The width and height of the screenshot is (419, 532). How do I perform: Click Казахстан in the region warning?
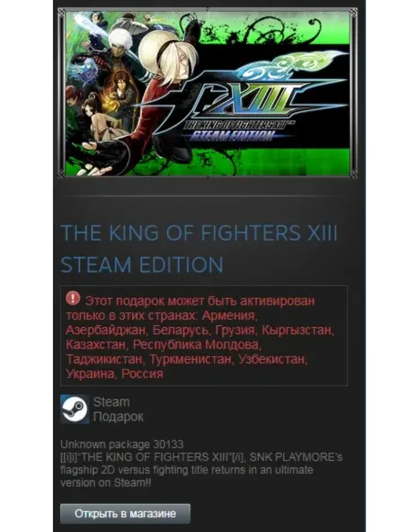[x=96, y=345]
